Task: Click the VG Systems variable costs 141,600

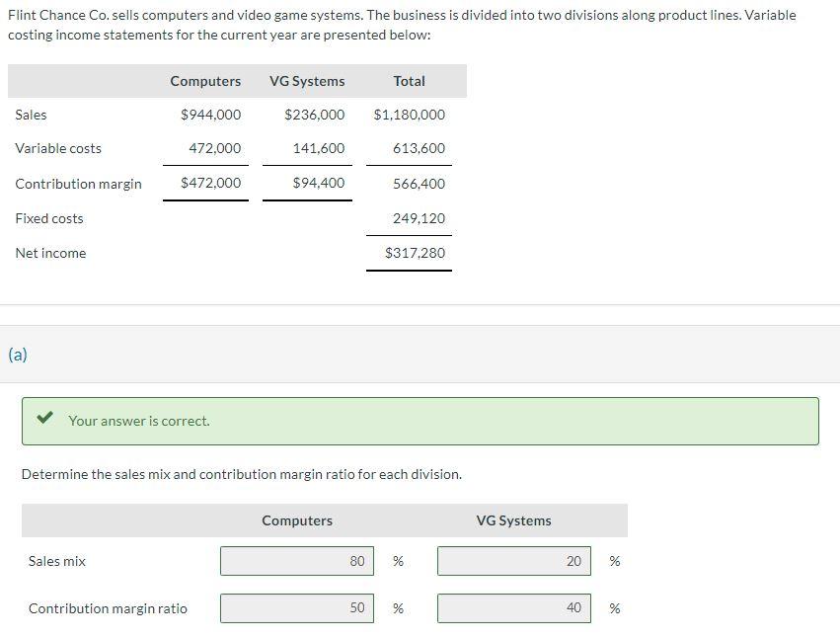Action: pyautogui.click(x=319, y=148)
